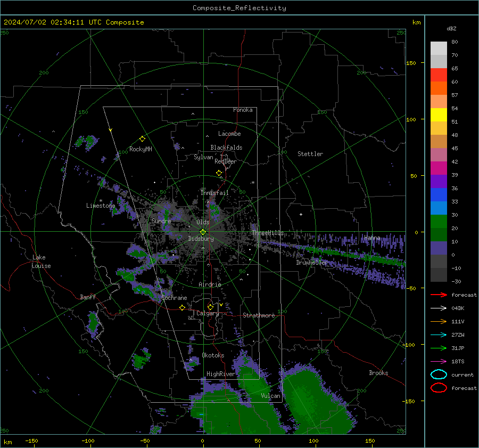Viewport: 479px width, 448px height.
Task: Click the cyan 27ZW arrow in legend
Action: (x=439, y=335)
